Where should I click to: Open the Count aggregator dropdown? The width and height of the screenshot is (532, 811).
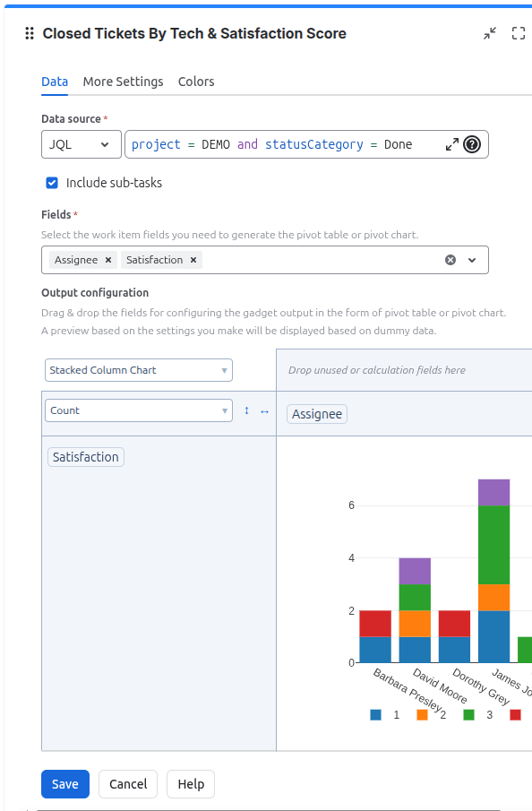139,410
